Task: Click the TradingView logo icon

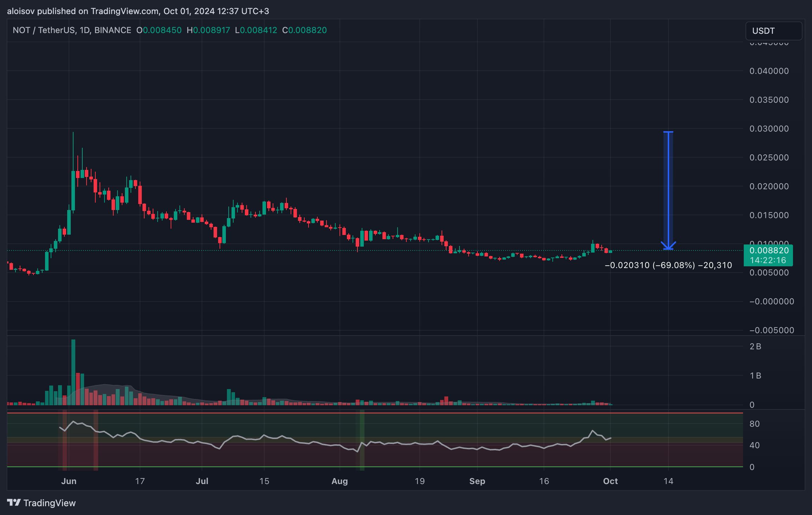Action: 14,503
